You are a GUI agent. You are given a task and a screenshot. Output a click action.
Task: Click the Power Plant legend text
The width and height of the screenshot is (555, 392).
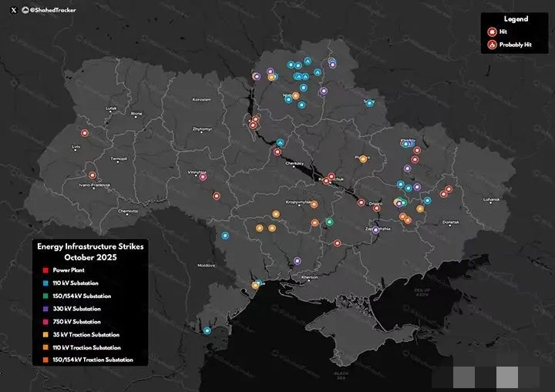point(69,270)
